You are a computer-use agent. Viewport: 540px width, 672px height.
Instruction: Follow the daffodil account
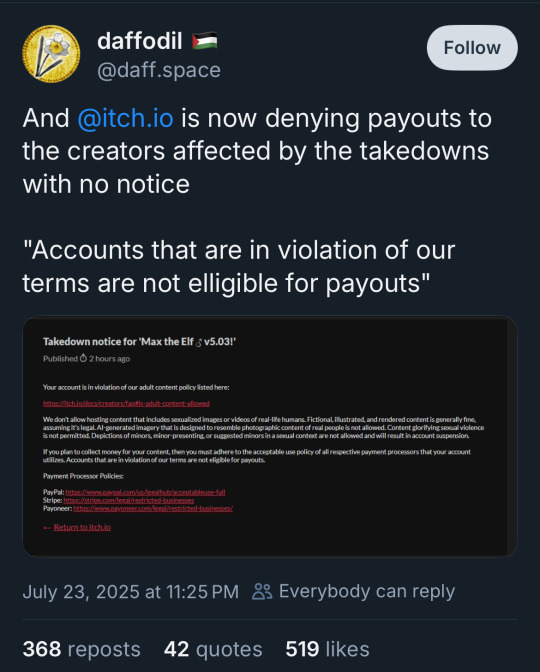(x=472, y=48)
